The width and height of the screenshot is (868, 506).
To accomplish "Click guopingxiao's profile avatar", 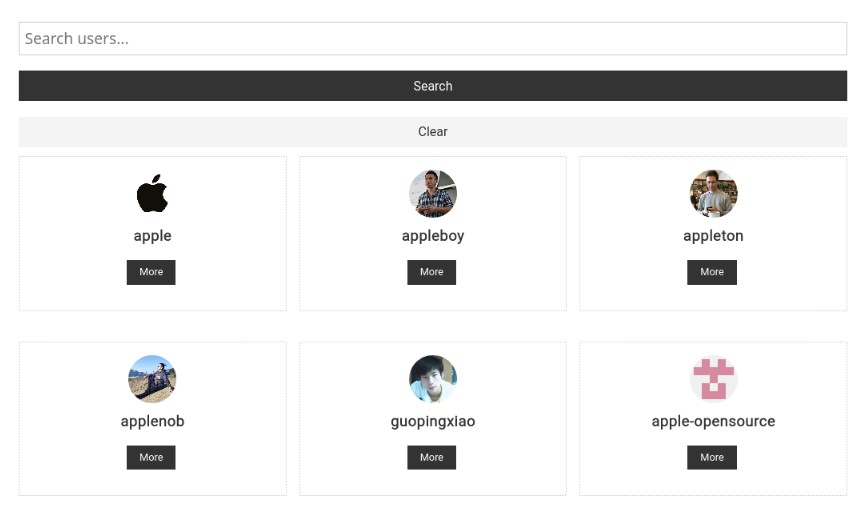I will 432,379.
